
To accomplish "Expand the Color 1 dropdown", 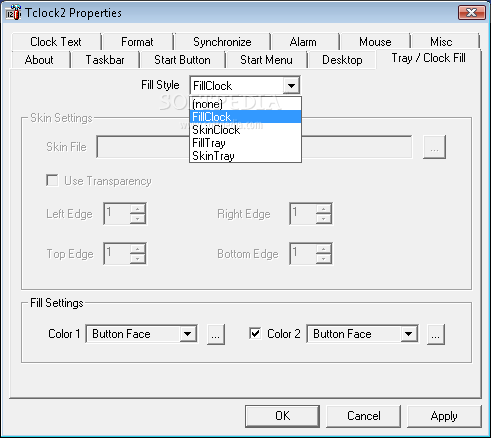I will [188, 334].
